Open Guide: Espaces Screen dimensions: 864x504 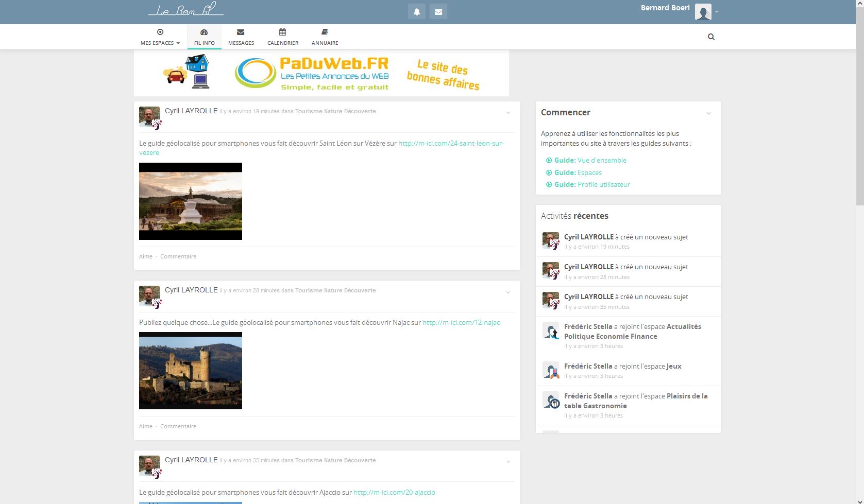pyautogui.click(x=574, y=172)
